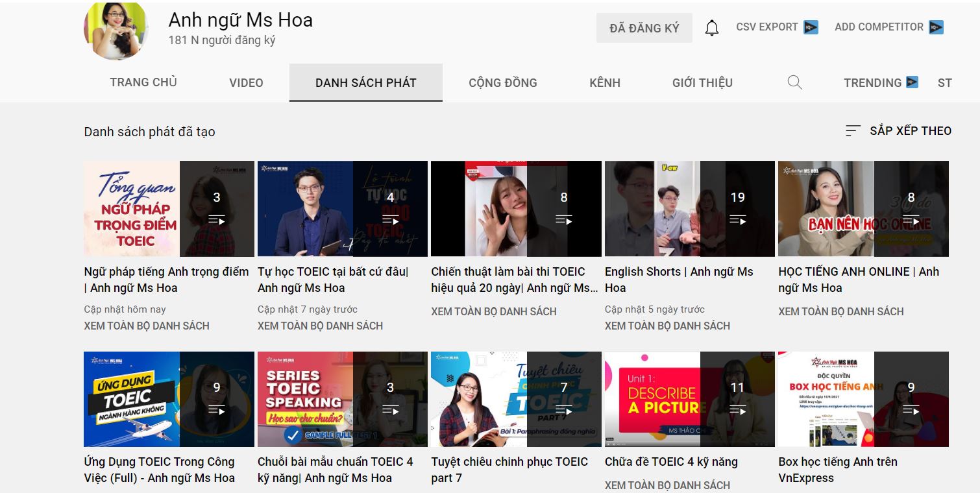
Task: Click title 'Ngữ pháp tiếng Anh trọng điểm'
Action: point(166,280)
